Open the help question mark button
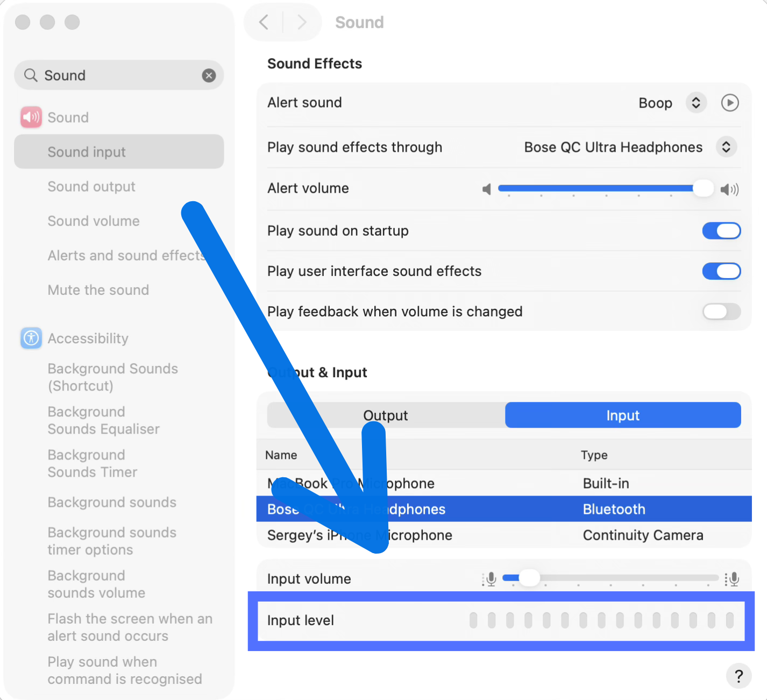The width and height of the screenshot is (767, 700). (738, 675)
